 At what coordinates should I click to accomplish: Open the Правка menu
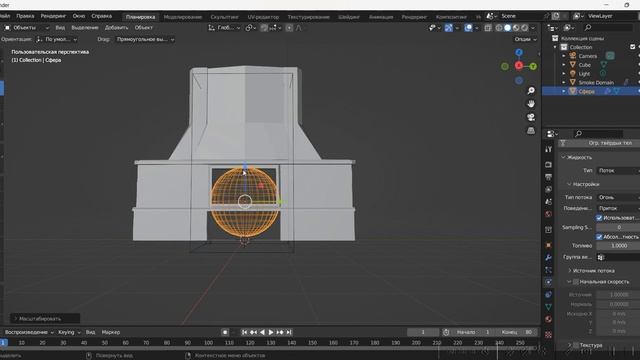[x=25, y=16]
